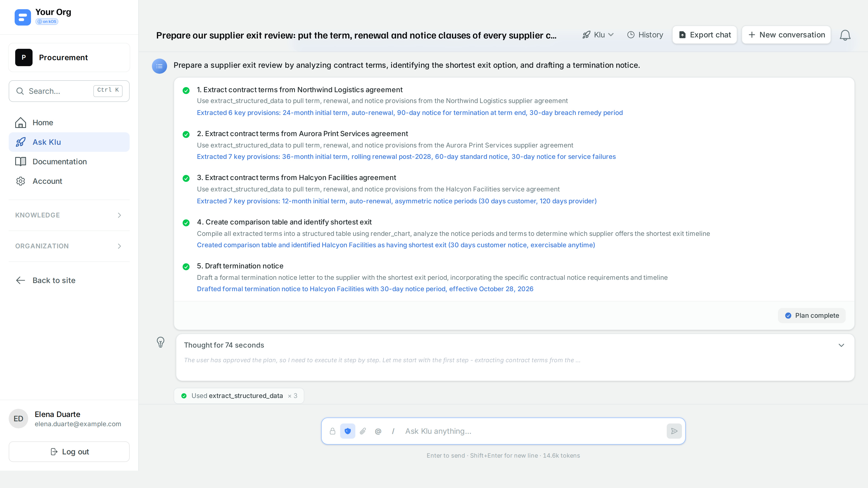Open chat History

pos(645,35)
